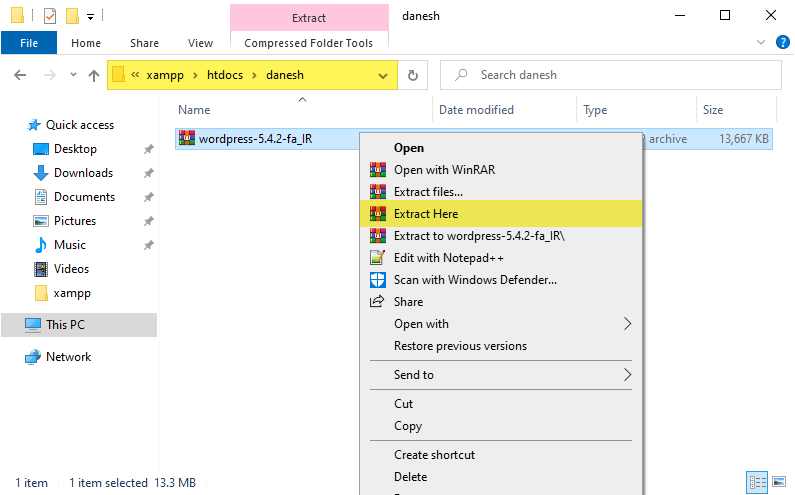
Task: Click the Notepad++ icon in the context menu
Action: click(x=378, y=258)
